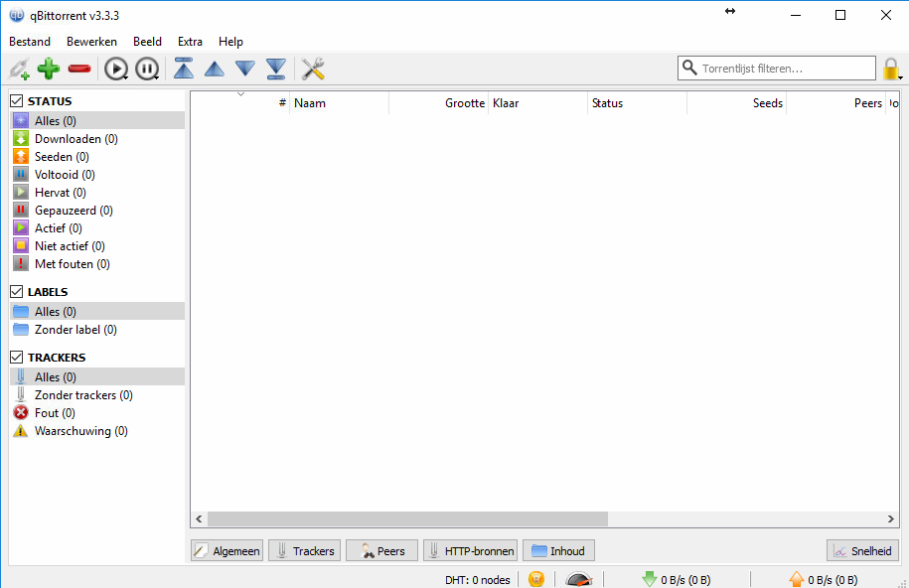Toggle the TRACKERS filter checkbox
Screen dimensions: 909x588
click(x=17, y=358)
